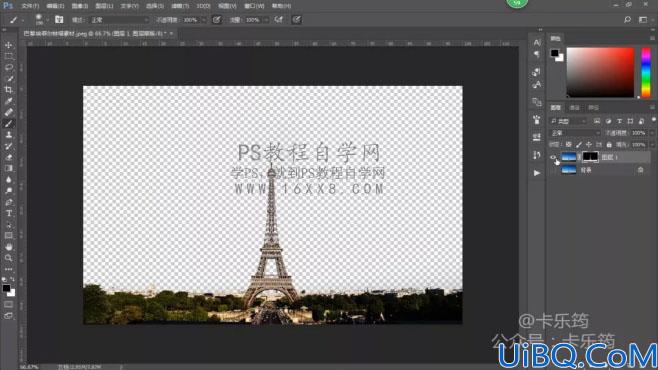Select the Lasso tool

coord(8,67)
